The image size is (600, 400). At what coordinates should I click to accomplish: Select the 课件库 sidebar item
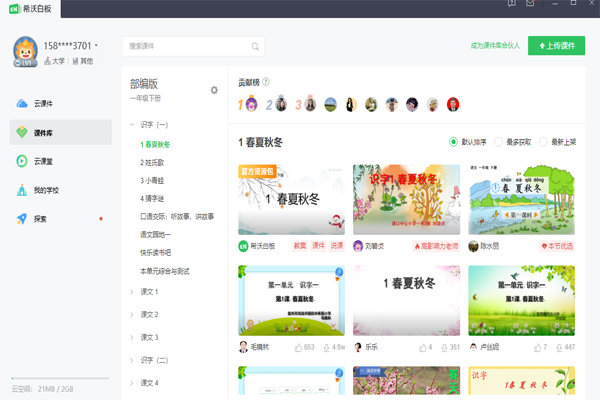61,132
